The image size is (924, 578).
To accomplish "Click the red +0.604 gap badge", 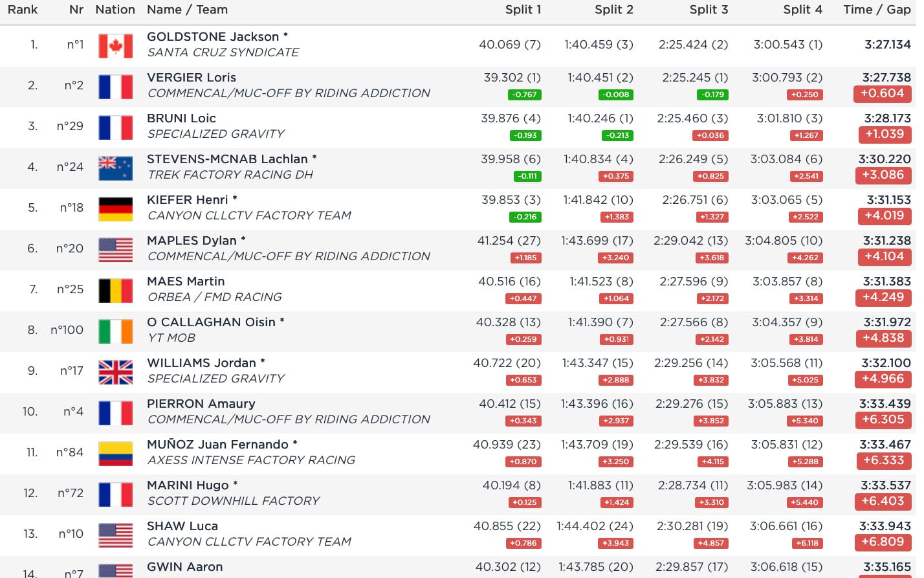I will (882, 93).
